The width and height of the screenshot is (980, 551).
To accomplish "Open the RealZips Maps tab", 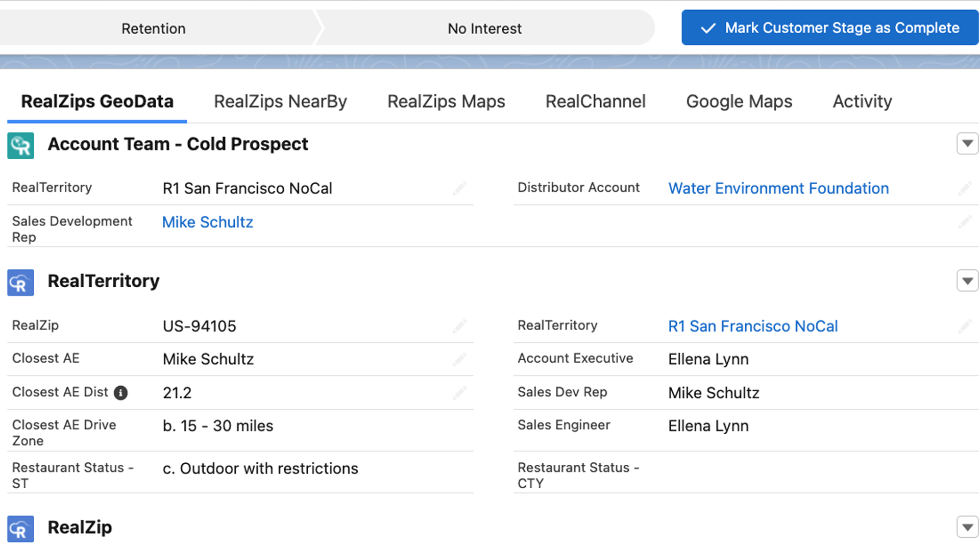I will [446, 101].
